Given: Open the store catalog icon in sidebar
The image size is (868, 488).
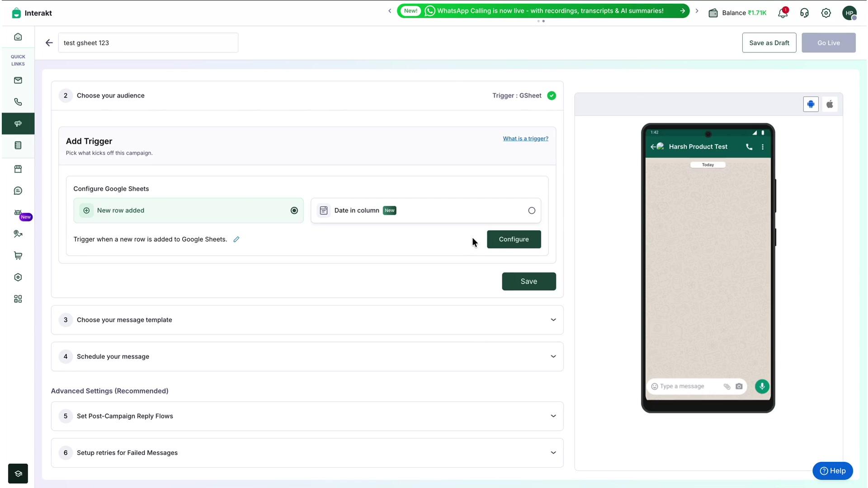Looking at the screenshot, I should point(18,169).
